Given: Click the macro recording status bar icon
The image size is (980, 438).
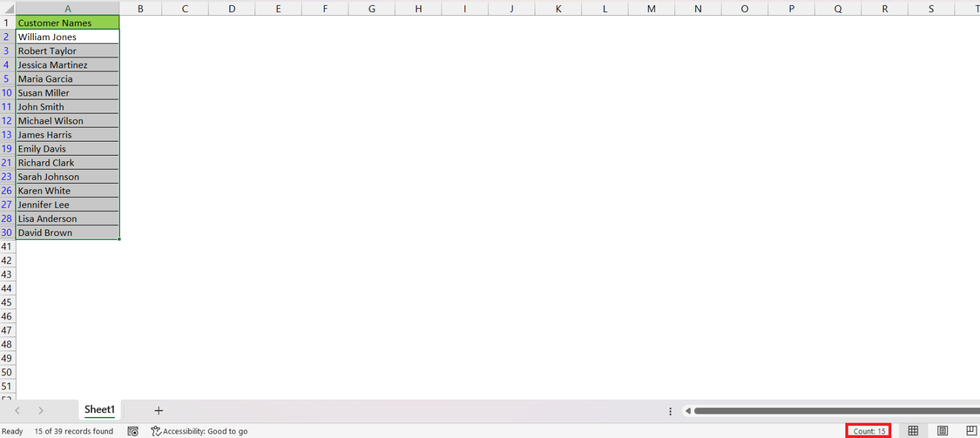Looking at the screenshot, I should coord(133,432).
